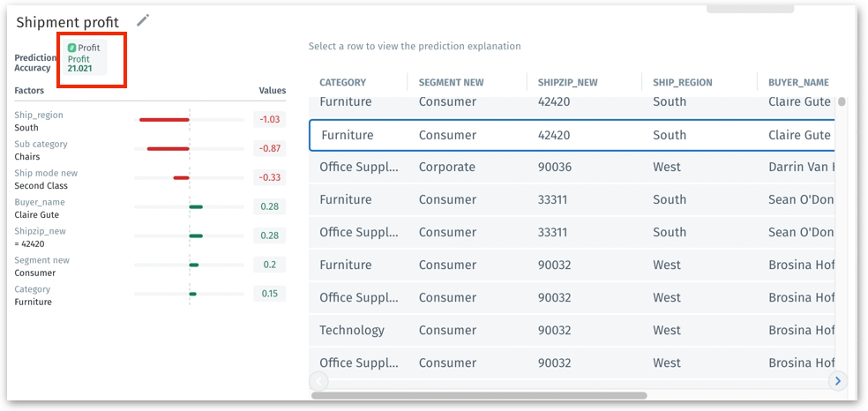
Task: Click the Profit 21.021 prediction chip
Action: [x=86, y=58]
